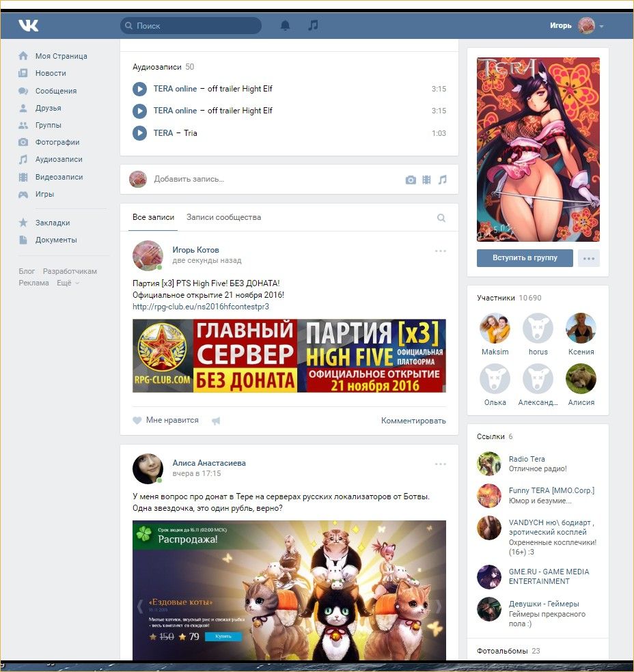Image resolution: width=634 pixels, height=672 pixels.
Task: Open the music note icon in header
Action: [314, 25]
